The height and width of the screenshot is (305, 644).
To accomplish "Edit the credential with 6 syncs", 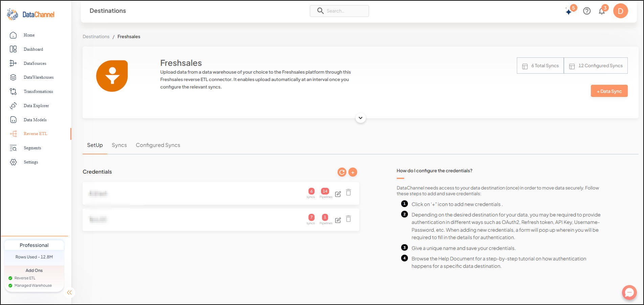I will tap(338, 194).
